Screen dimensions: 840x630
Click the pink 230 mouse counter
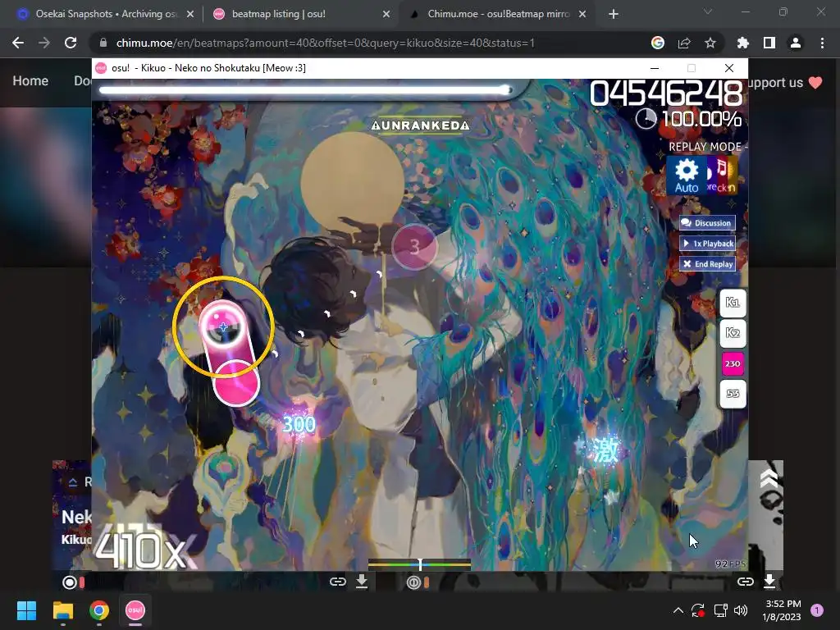(x=733, y=363)
